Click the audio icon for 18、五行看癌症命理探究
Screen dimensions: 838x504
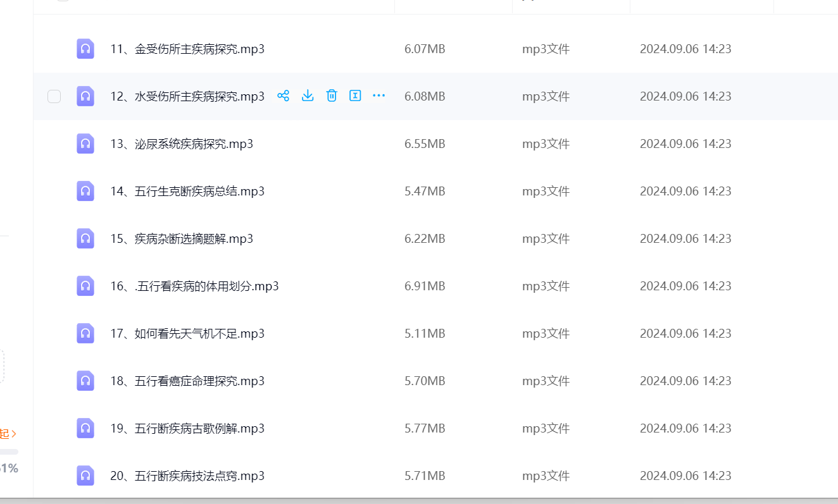click(x=85, y=381)
